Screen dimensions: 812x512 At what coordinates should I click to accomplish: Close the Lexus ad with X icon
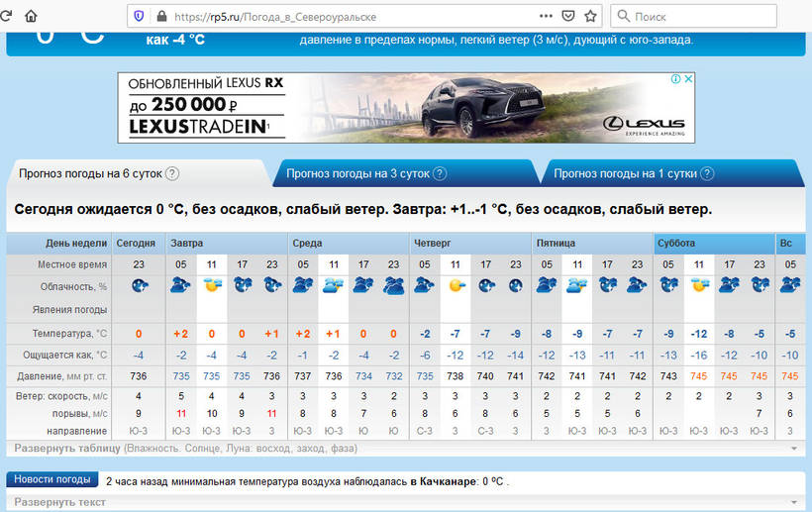(688, 79)
